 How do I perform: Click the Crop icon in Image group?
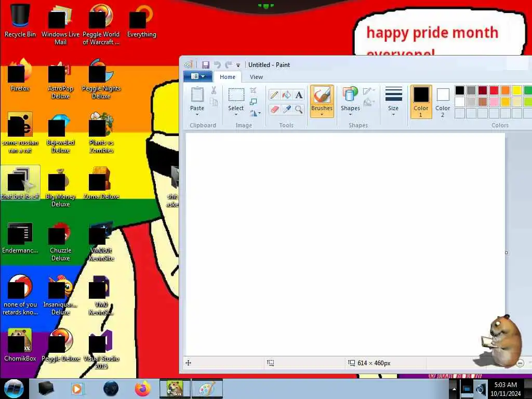click(x=253, y=90)
